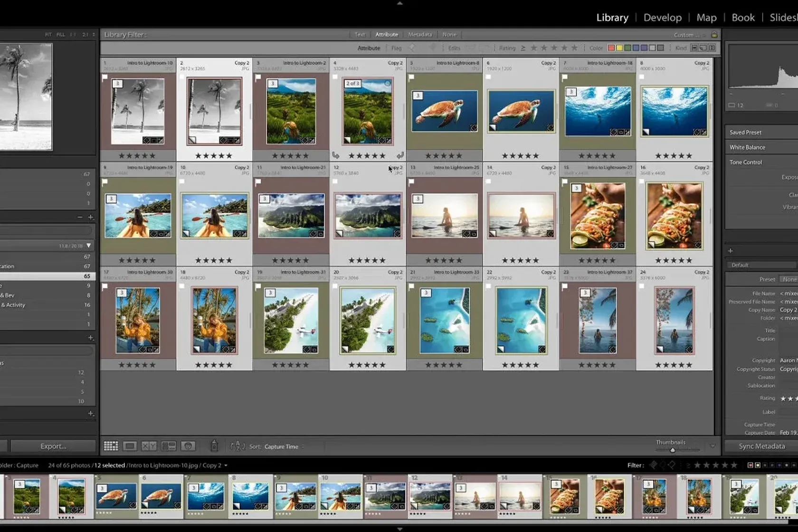Select the Painter spray can tool
Screen dimensions: 798x532
(214, 446)
